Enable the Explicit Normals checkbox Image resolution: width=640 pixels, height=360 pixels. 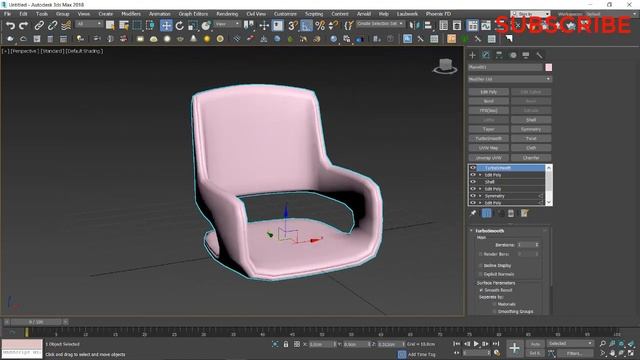481,274
